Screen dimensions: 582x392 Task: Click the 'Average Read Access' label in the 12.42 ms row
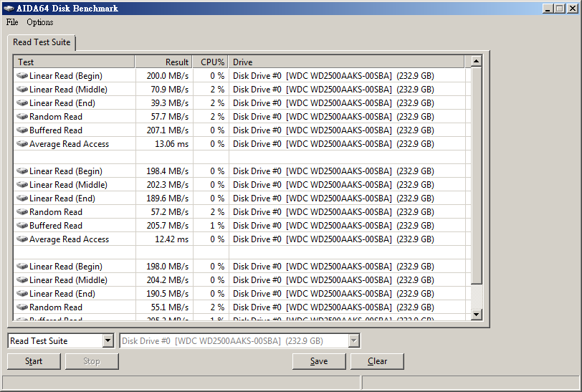(69, 239)
